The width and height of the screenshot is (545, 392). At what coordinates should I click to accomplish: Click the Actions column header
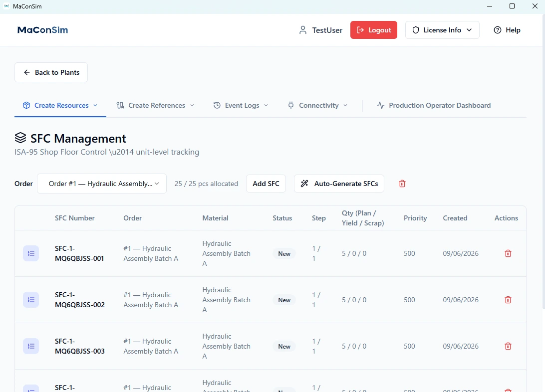(506, 218)
